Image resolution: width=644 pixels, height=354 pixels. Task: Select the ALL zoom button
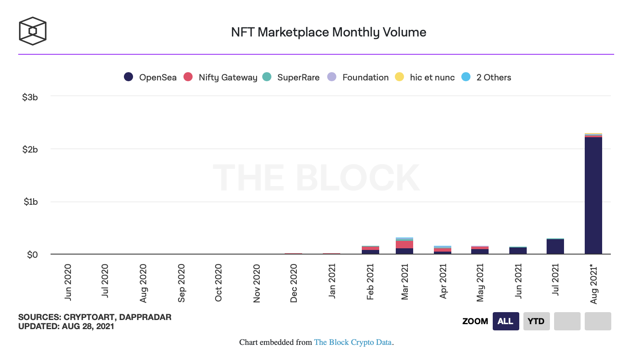[x=506, y=321]
